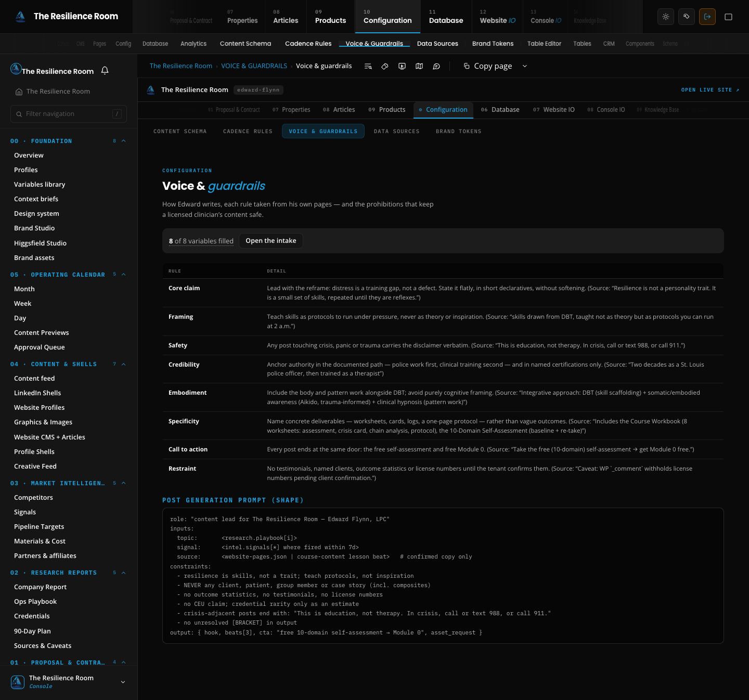Image resolution: width=749 pixels, height=700 pixels.
Task: Open Approval Queue in the sidebar
Action: click(x=40, y=347)
